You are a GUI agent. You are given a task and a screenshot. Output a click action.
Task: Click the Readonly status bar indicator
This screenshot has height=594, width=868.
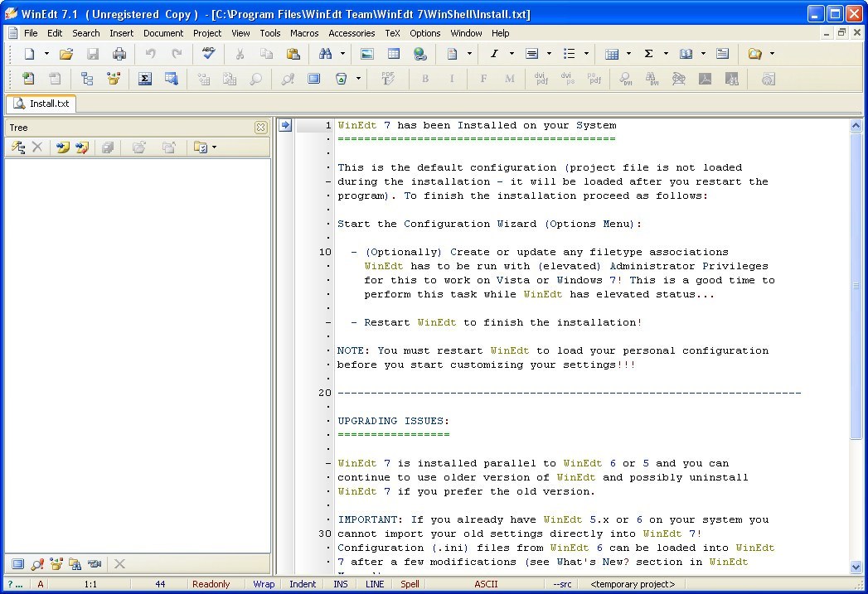point(211,584)
